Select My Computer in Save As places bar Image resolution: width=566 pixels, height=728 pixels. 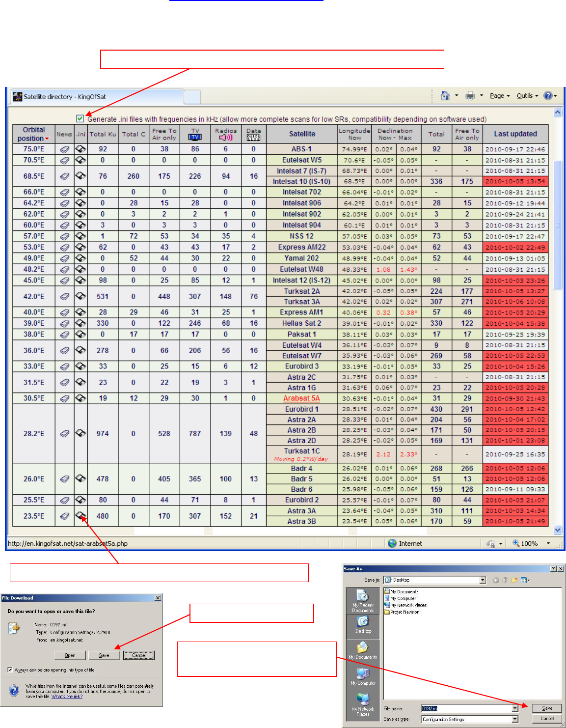click(x=363, y=676)
